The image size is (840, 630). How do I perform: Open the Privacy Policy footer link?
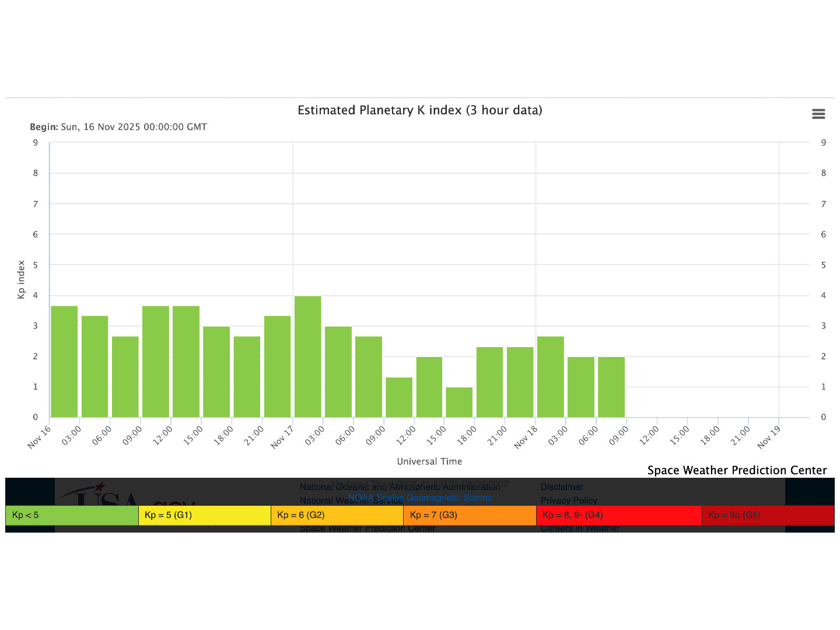[x=569, y=501]
